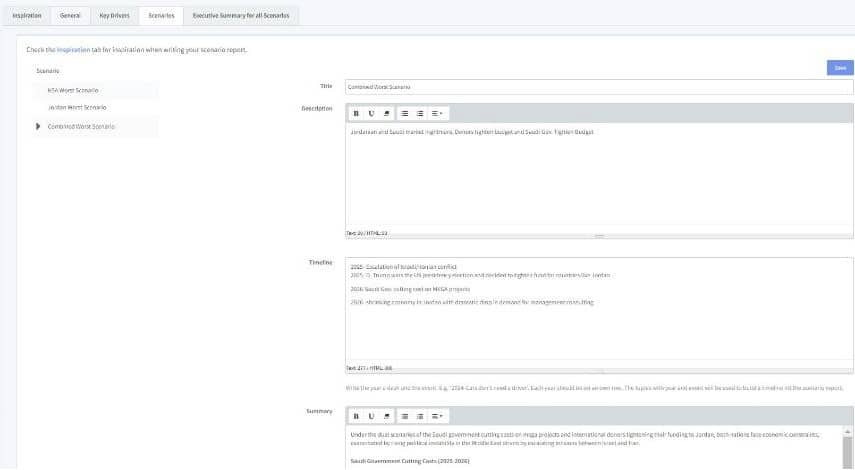The width and height of the screenshot is (855, 470).
Task: Toggle bold in the Description toolbar
Action: (x=356, y=113)
